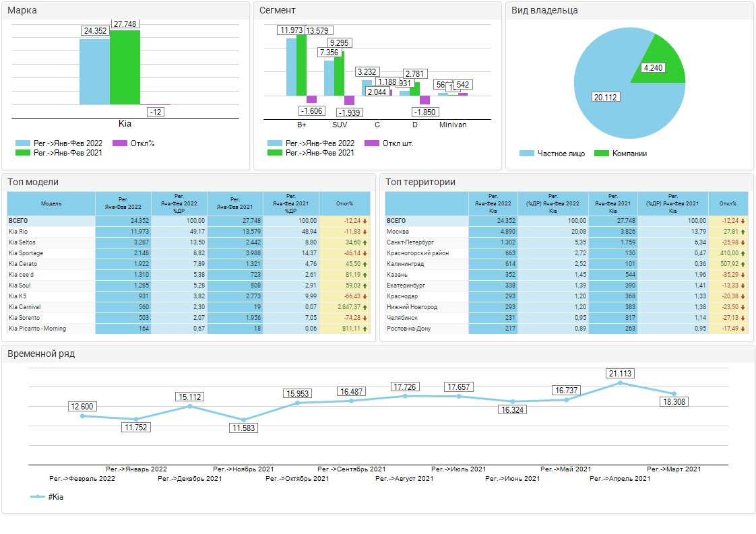Toggle Откл шт. legend in Сегмент chart
The height and width of the screenshot is (534, 756).
click(x=389, y=143)
